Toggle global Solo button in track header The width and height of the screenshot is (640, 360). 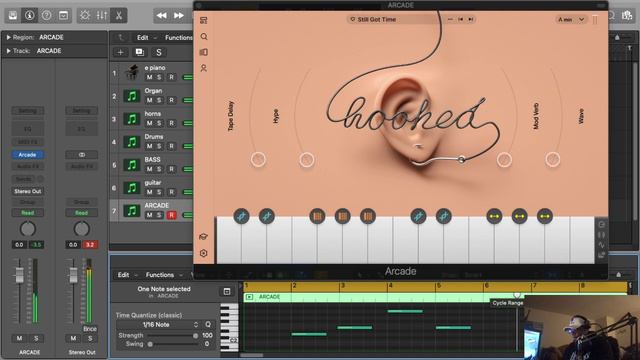[159, 52]
